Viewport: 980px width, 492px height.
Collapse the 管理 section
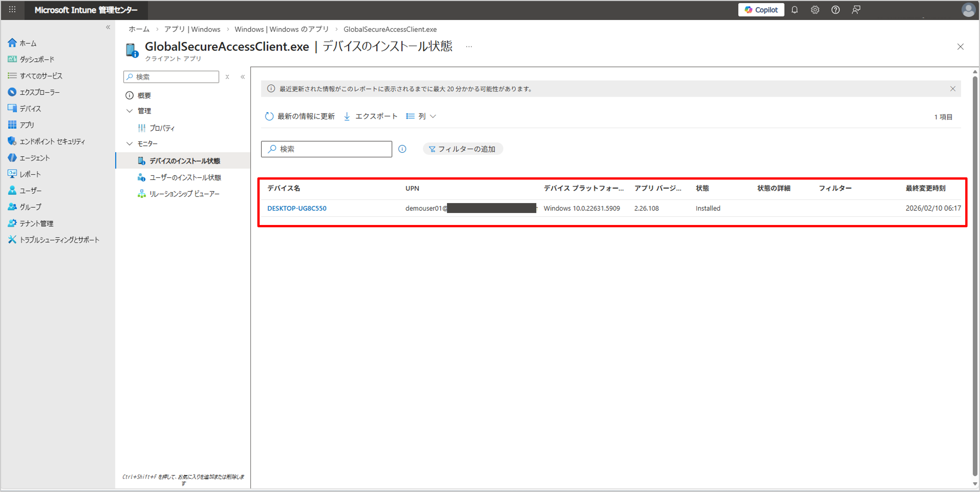point(129,111)
